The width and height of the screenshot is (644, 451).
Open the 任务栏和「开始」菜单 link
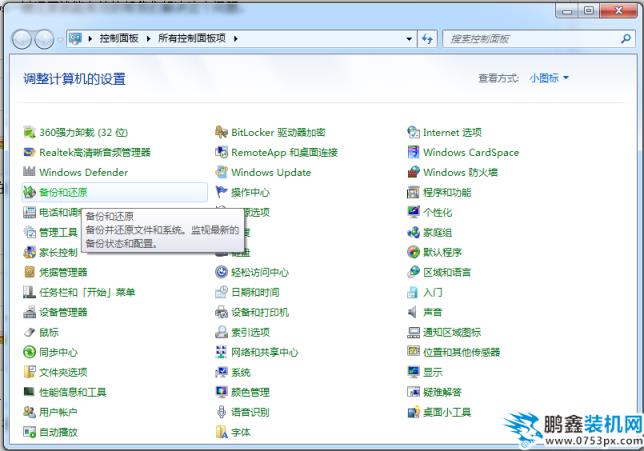coord(87,292)
